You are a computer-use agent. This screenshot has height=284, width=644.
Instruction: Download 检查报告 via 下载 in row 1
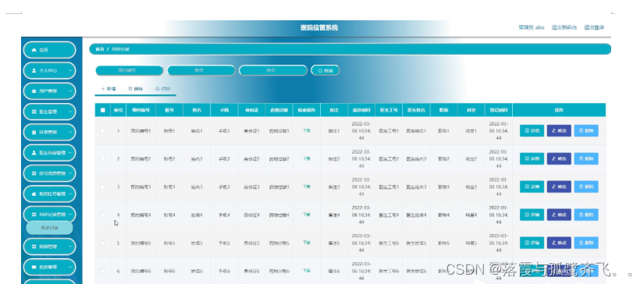[307, 130]
